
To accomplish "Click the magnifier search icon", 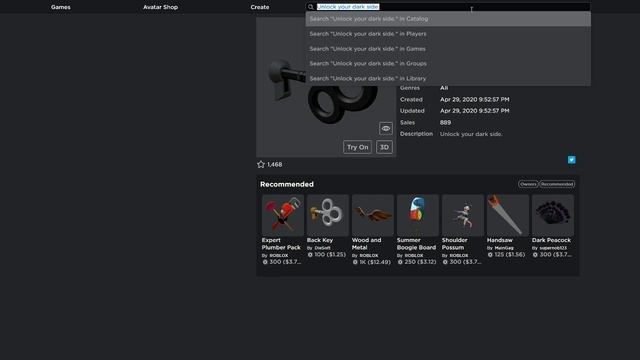I will (311, 7).
